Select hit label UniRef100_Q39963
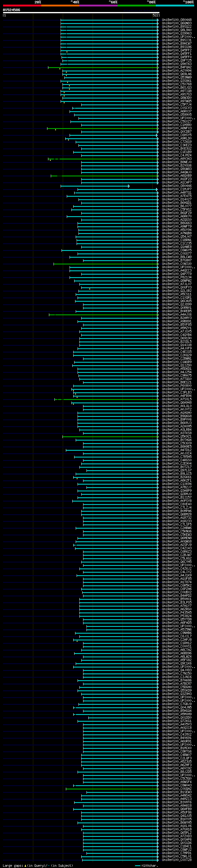This screenshot has width=197, height=868. (177, 33)
